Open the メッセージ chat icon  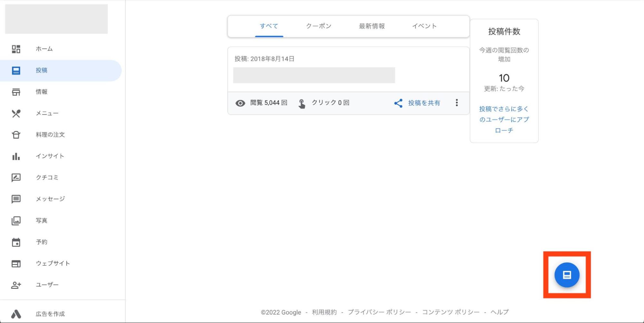(16, 199)
